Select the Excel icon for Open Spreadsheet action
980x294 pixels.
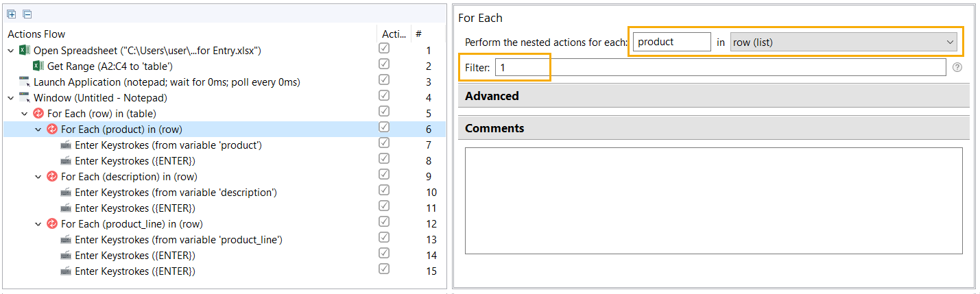pos(25,51)
